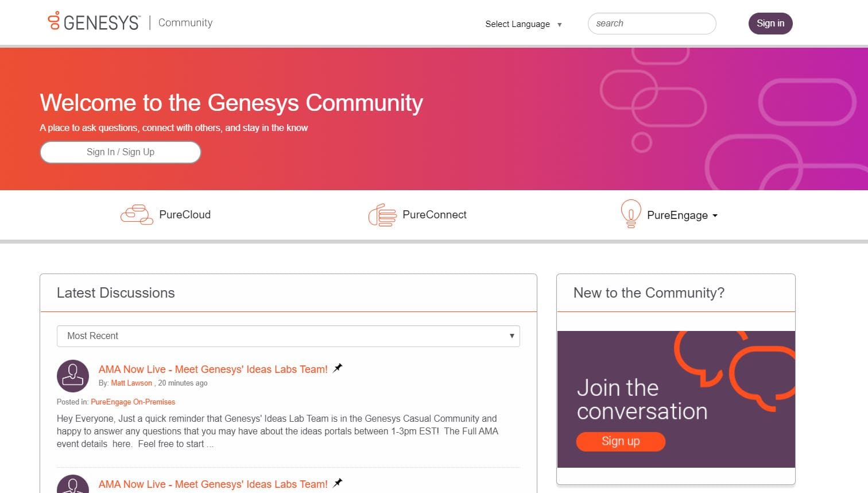Go to the PureConnect community section
Viewport: 868px width, 493px height.
(x=435, y=215)
